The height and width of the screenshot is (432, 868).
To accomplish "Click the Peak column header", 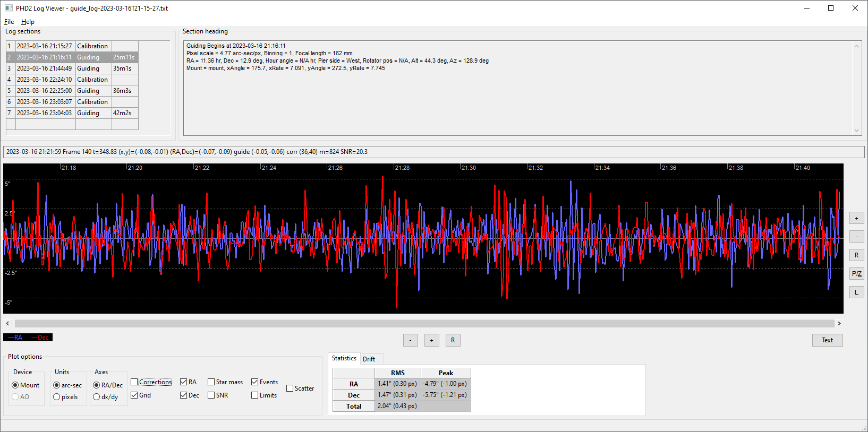I will 446,373.
